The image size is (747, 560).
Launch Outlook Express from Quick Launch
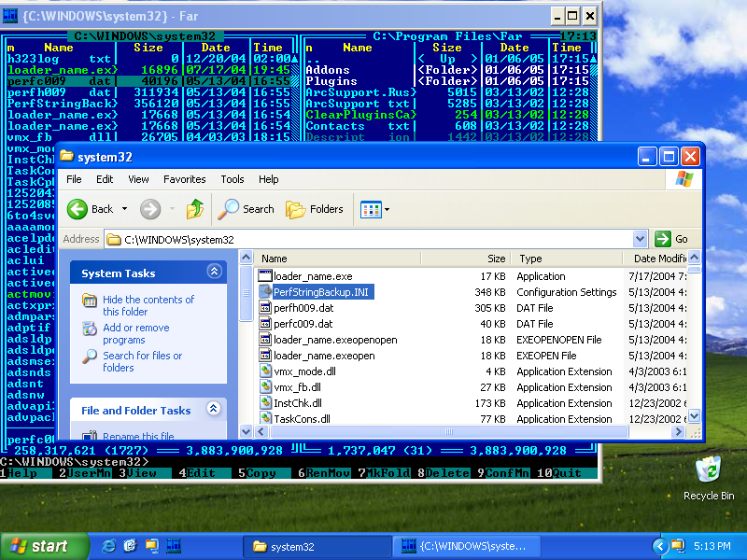click(130, 546)
